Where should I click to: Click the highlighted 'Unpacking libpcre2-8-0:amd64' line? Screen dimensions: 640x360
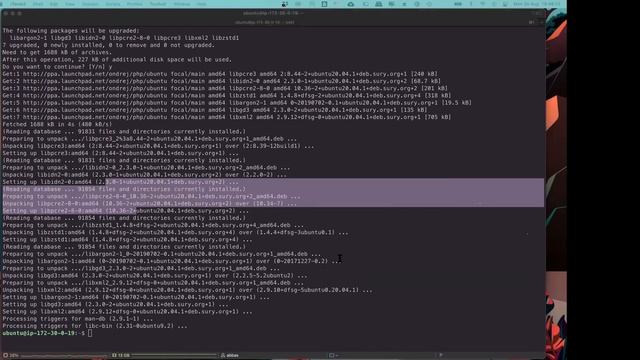coord(150,203)
